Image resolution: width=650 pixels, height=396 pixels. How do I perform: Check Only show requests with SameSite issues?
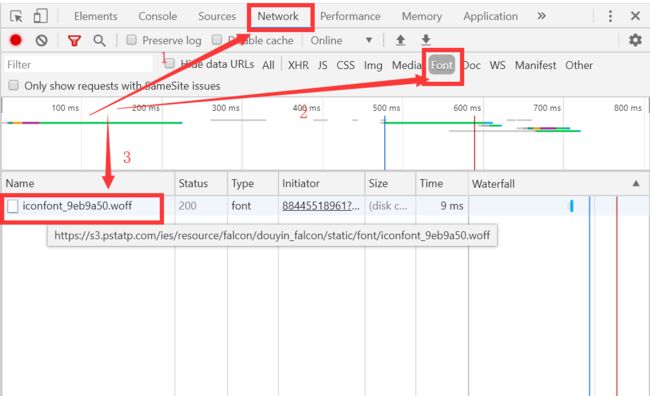point(14,85)
